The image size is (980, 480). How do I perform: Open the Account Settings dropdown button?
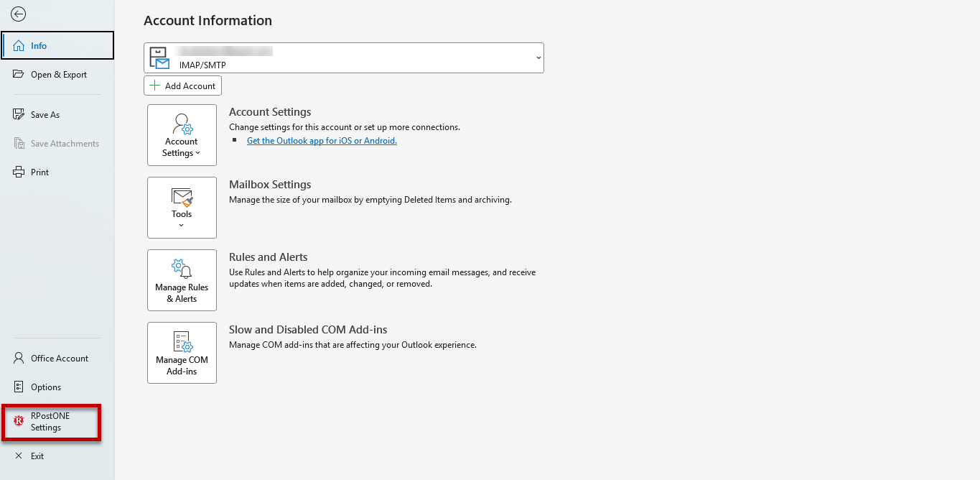pos(182,135)
